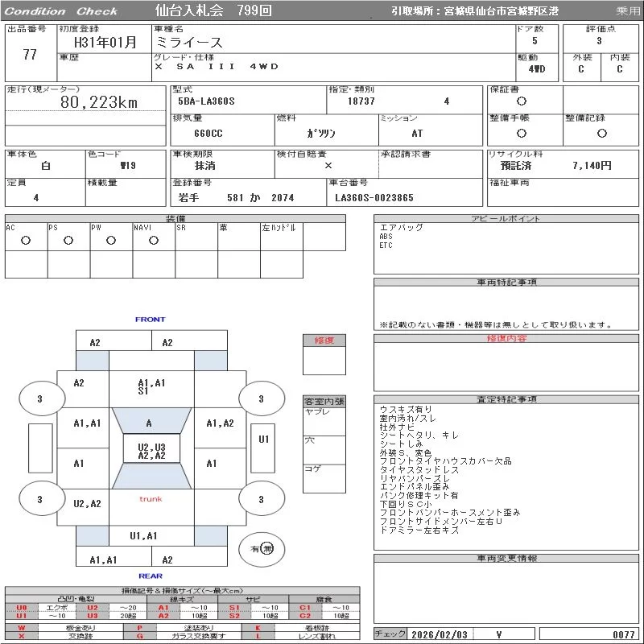Click the front-left tire circle marked 3

(39, 398)
